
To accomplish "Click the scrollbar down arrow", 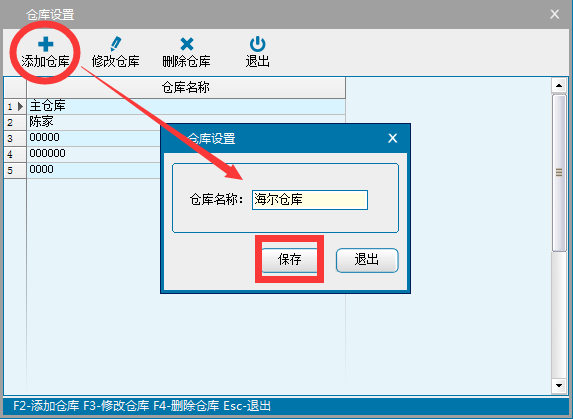I will (559, 385).
